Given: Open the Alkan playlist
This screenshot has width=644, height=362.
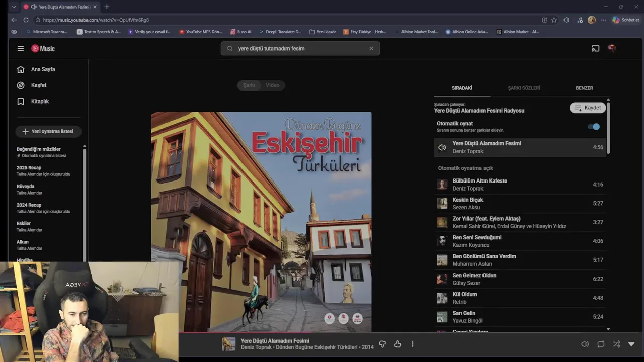Looking at the screenshot, I should [48, 245].
